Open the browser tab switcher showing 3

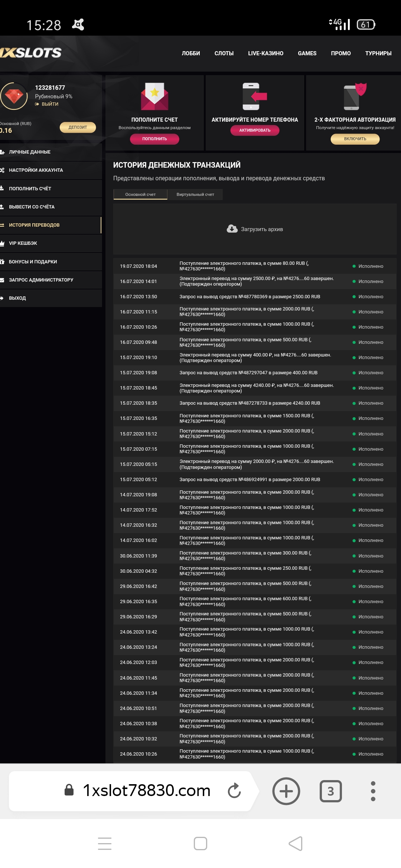click(330, 791)
